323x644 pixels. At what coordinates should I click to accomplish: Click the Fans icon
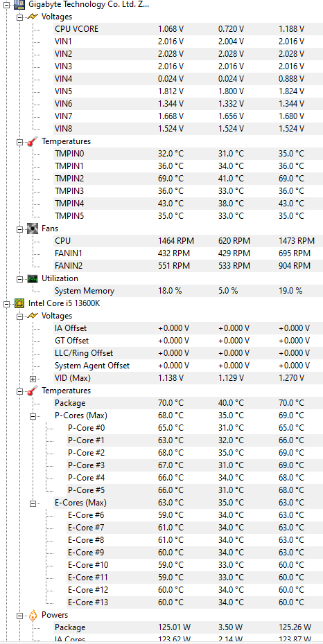33,229
